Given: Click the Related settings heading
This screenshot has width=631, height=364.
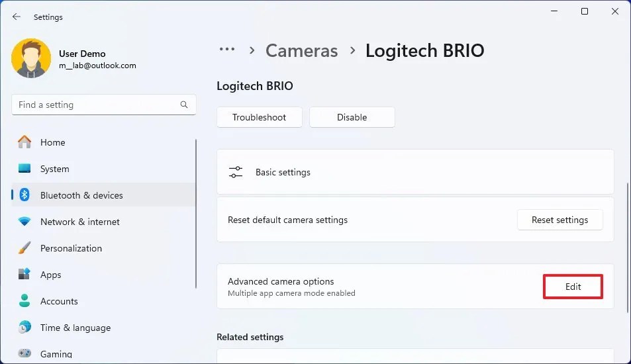Looking at the screenshot, I should click(x=250, y=337).
